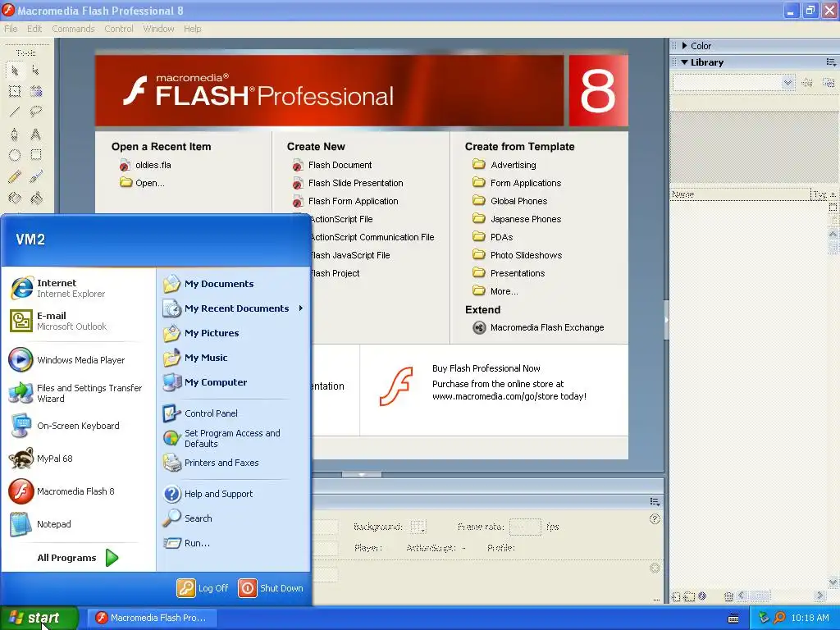Screen dimensions: 840x630
Task: Select the Pen tool
Action: (x=15, y=134)
